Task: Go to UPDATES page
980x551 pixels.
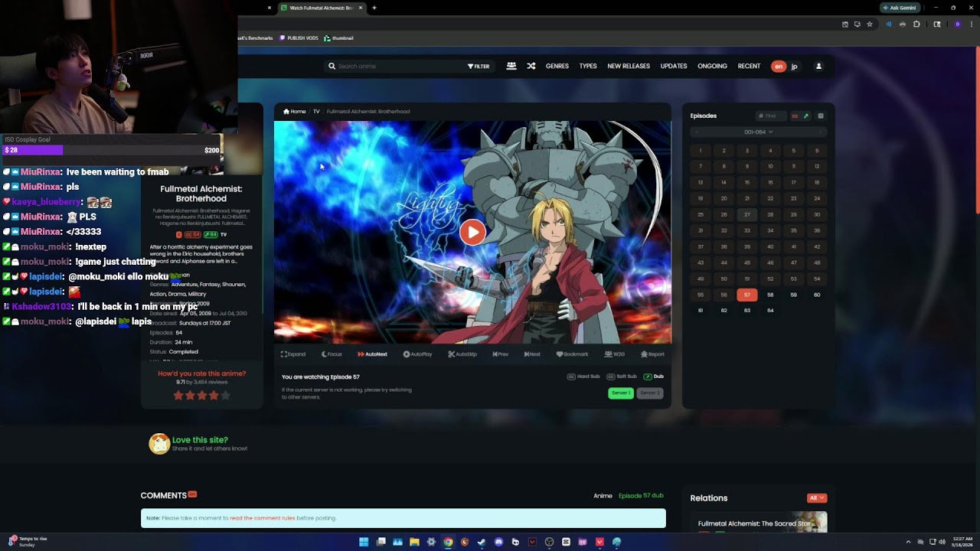Action: tap(674, 67)
